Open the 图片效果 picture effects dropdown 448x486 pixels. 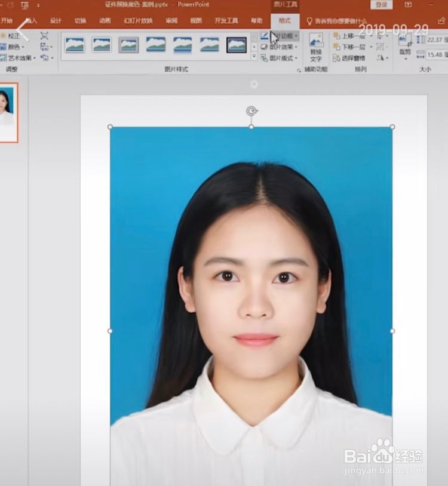[x=279, y=47]
